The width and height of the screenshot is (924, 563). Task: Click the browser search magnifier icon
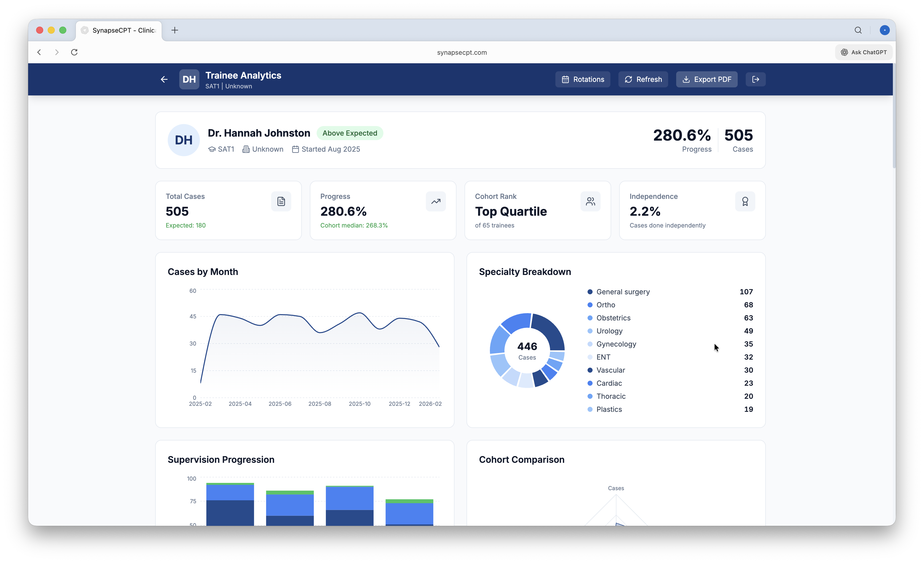pyautogui.click(x=858, y=30)
